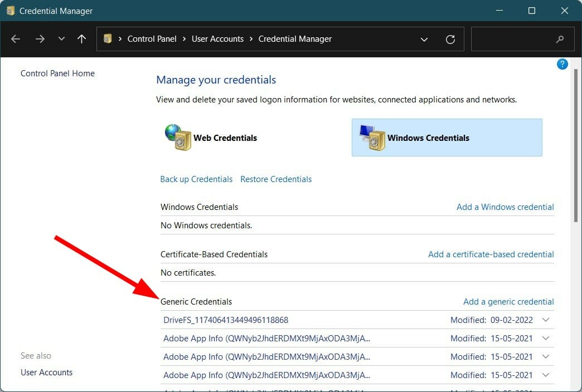Click the Credential Manager title bar icon
This screenshot has width=582, height=392.
[9, 10]
